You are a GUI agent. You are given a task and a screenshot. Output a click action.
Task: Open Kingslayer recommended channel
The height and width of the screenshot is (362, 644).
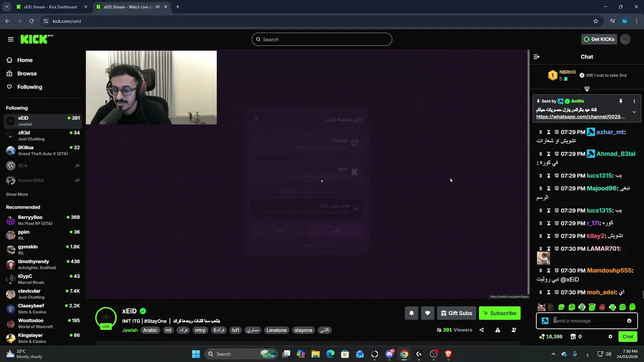pos(43,338)
